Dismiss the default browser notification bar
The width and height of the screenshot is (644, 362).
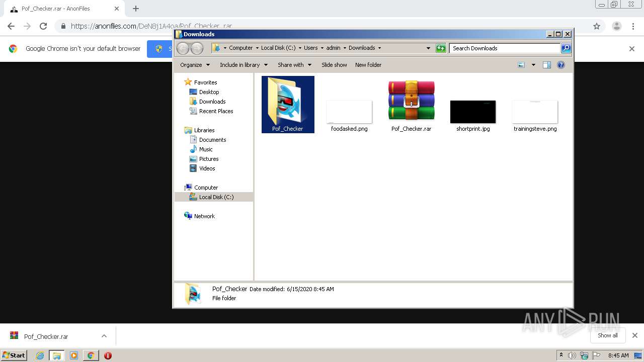click(632, 49)
